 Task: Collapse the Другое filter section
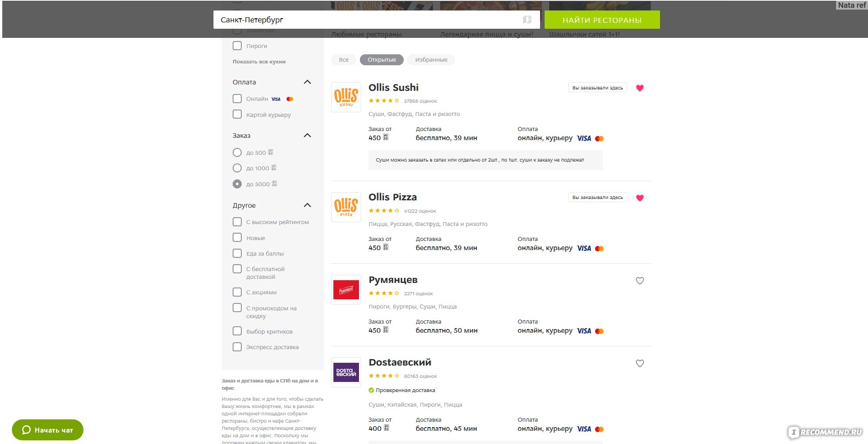click(307, 205)
